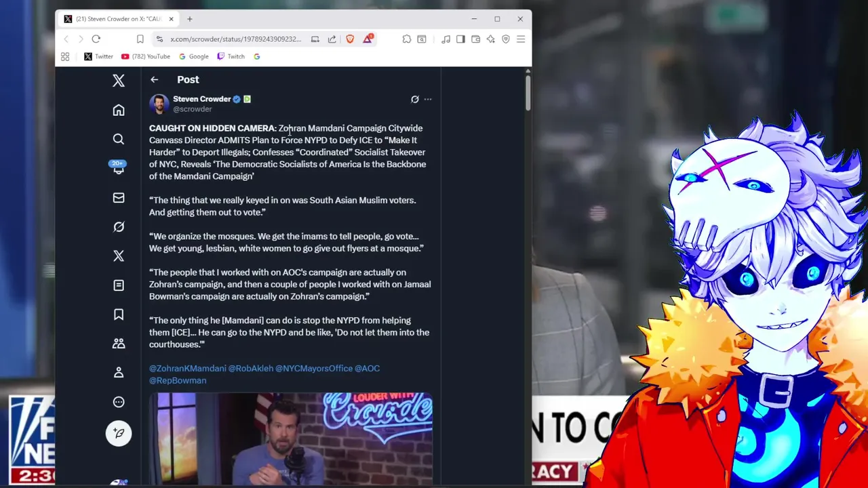This screenshot has width=868, height=488.
Task: Click the @scrowder handle
Action: pyautogui.click(x=193, y=109)
